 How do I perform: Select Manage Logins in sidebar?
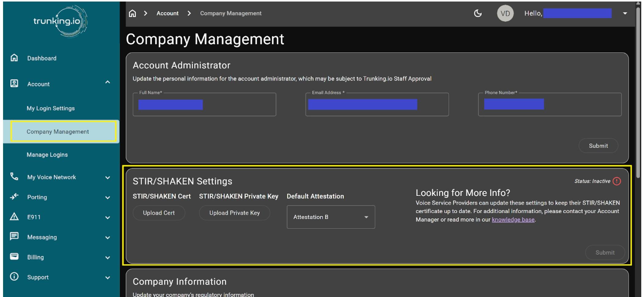[47, 155]
